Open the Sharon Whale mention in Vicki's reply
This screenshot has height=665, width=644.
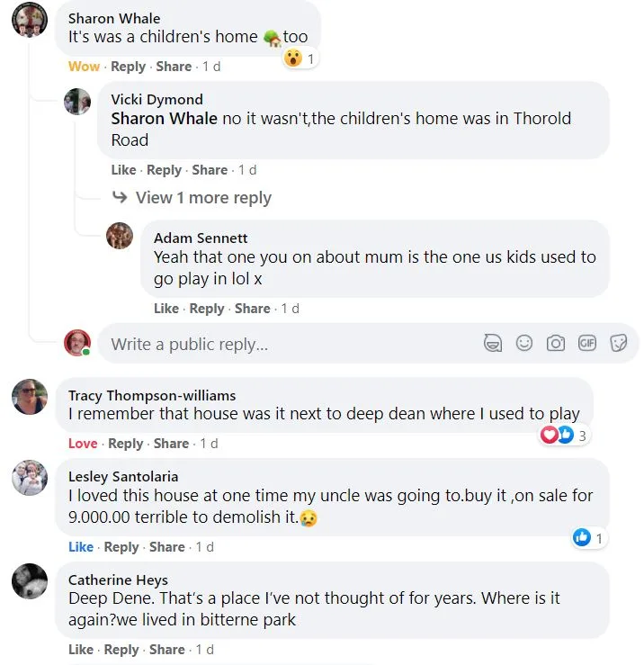(x=165, y=119)
